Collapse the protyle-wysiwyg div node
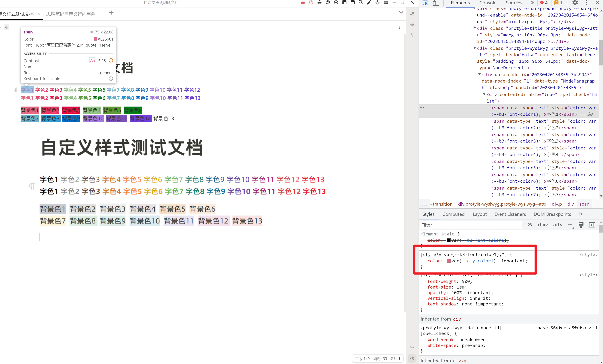Image resolution: width=603 pixels, height=364 pixels. coord(474,48)
